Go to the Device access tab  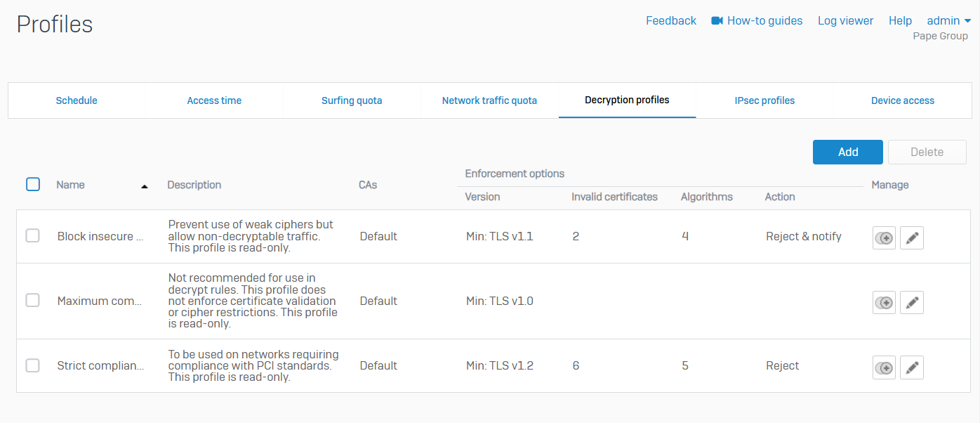click(x=902, y=100)
